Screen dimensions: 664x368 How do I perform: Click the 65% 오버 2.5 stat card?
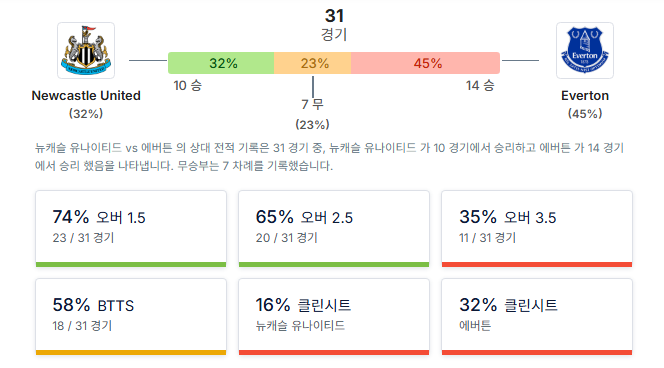tap(334, 229)
